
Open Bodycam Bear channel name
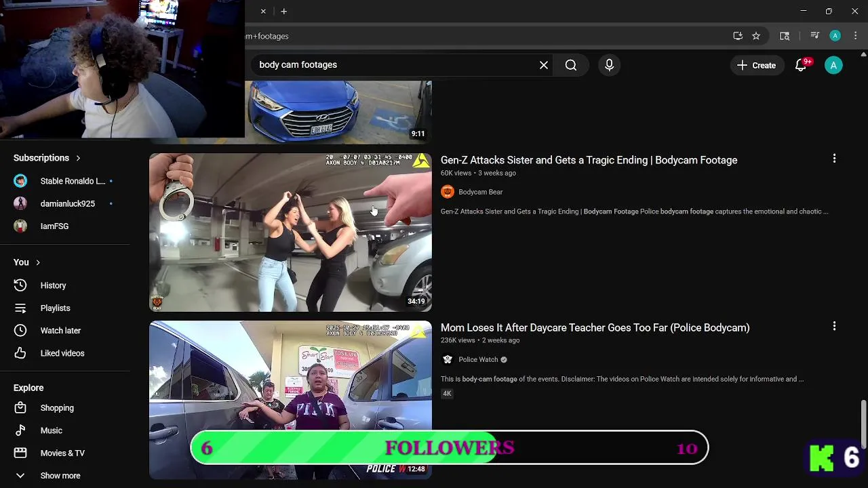[x=480, y=192]
